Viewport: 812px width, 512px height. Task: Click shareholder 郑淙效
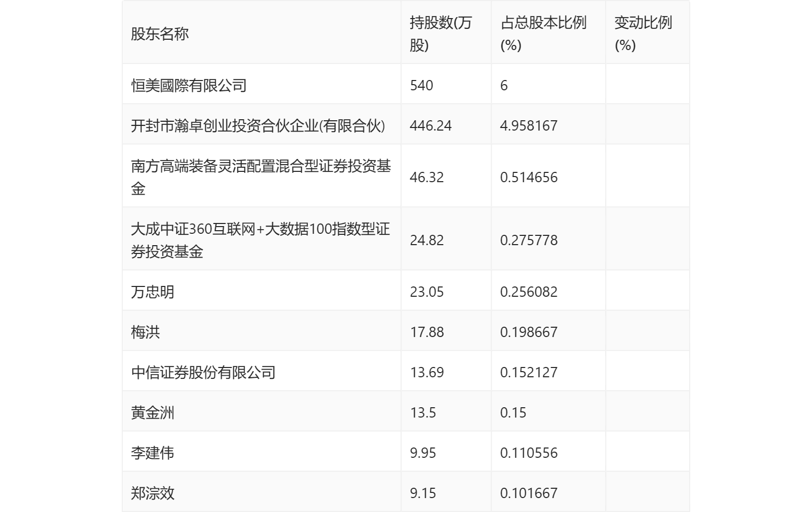[153, 493]
